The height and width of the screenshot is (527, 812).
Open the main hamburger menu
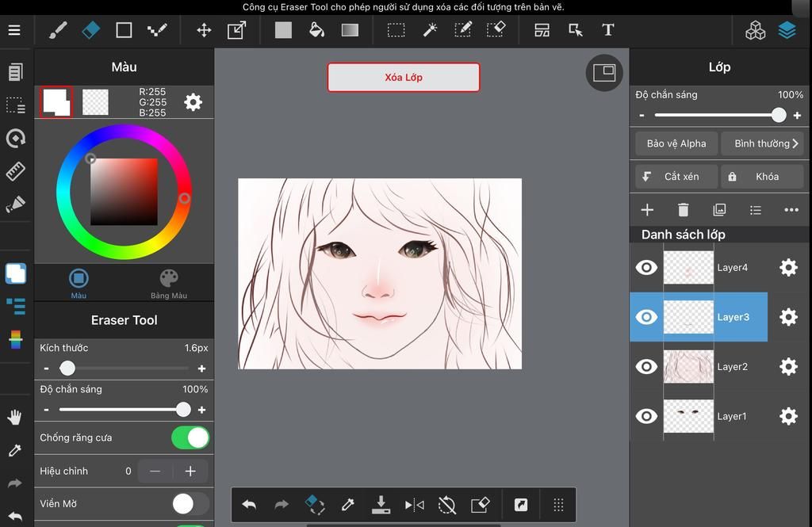[14, 30]
